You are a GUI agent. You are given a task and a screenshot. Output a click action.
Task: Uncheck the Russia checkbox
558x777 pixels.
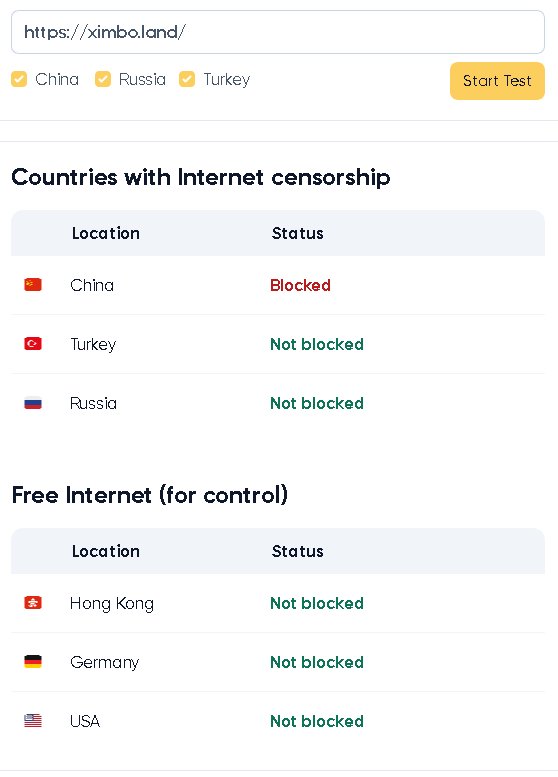point(103,79)
